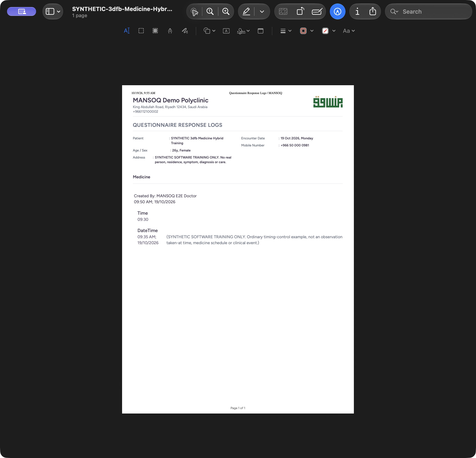Pick the Draw scribble tool
Viewport: 476px width, 458px height.
(x=185, y=31)
